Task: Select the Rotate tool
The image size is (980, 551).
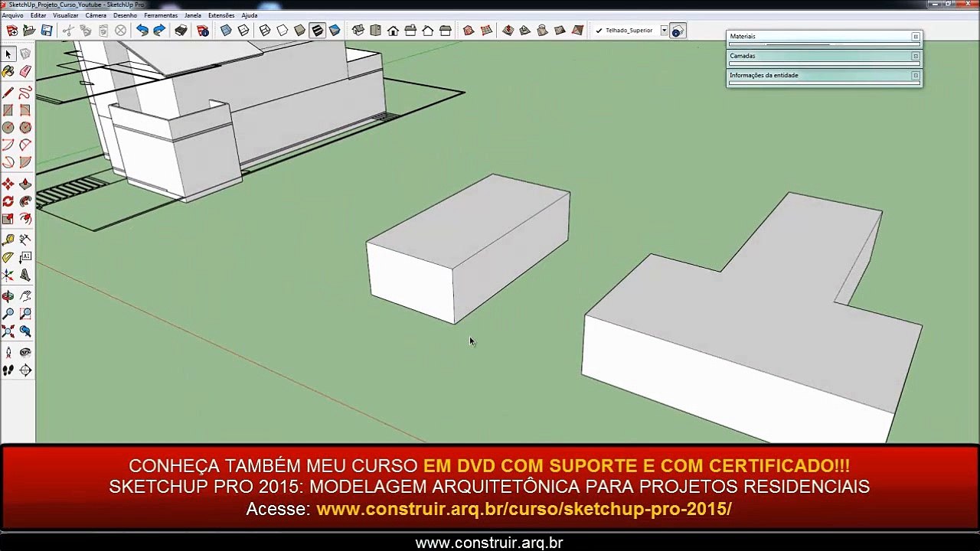Action: [x=8, y=201]
